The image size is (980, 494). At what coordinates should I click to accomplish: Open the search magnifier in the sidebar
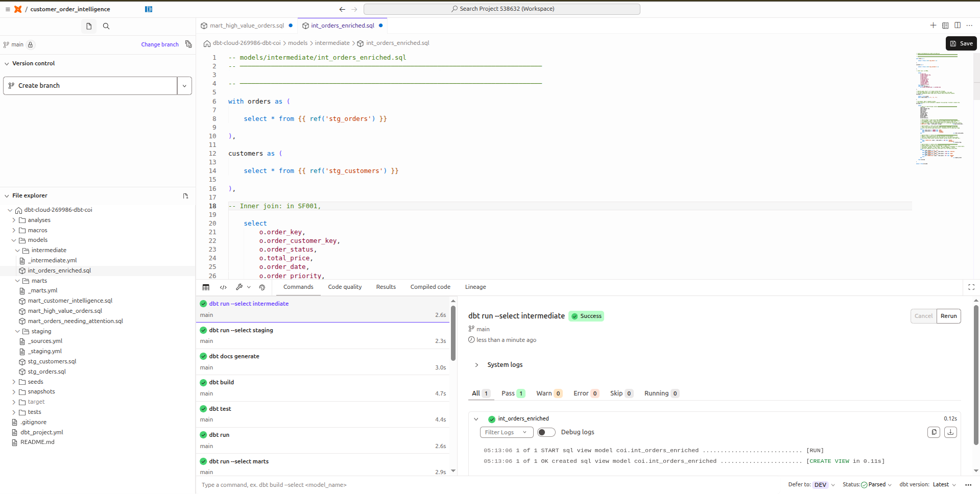click(x=106, y=26)
